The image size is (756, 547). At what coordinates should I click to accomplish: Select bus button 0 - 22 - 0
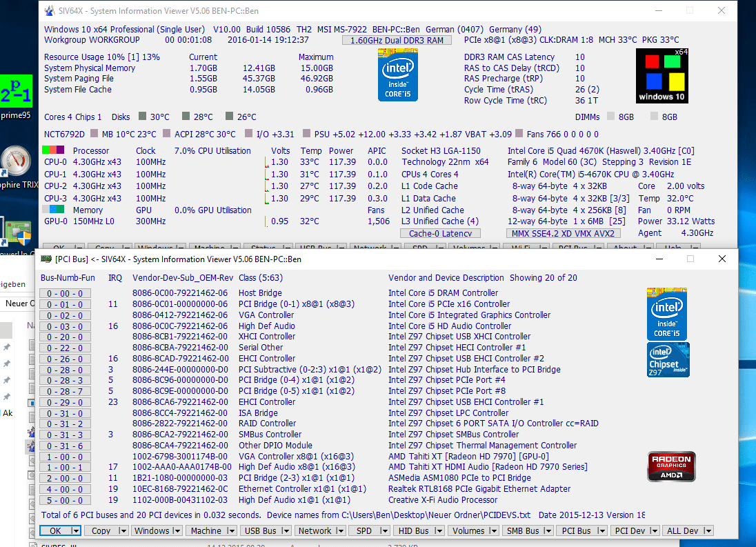tap(65, 348)
